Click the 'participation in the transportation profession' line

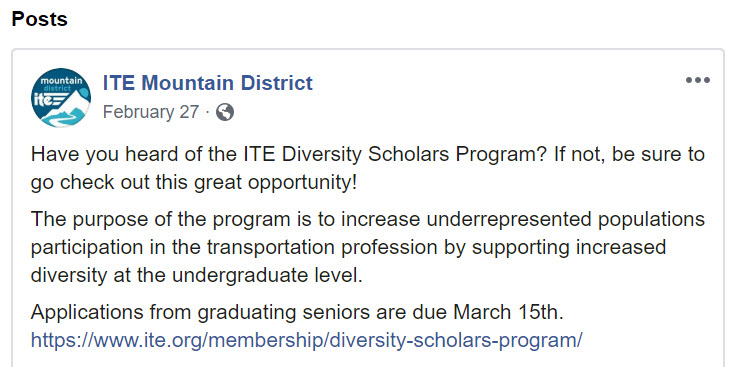pos(348,247)
